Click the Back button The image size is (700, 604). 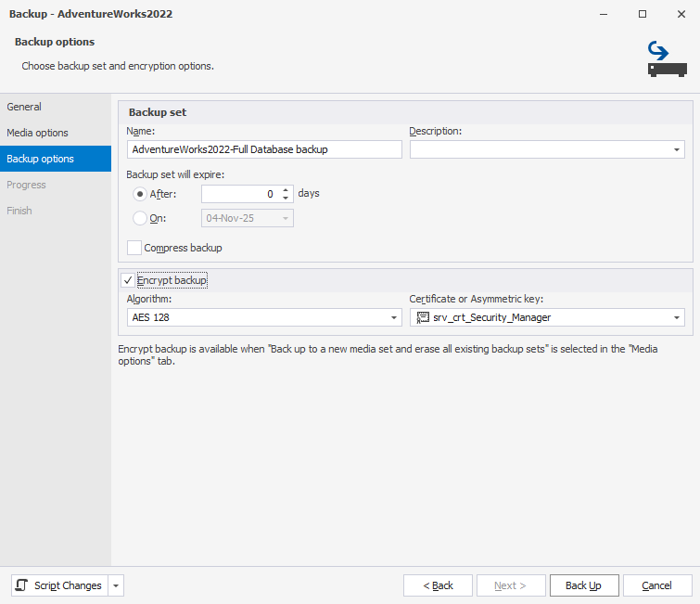pos(438,585)
